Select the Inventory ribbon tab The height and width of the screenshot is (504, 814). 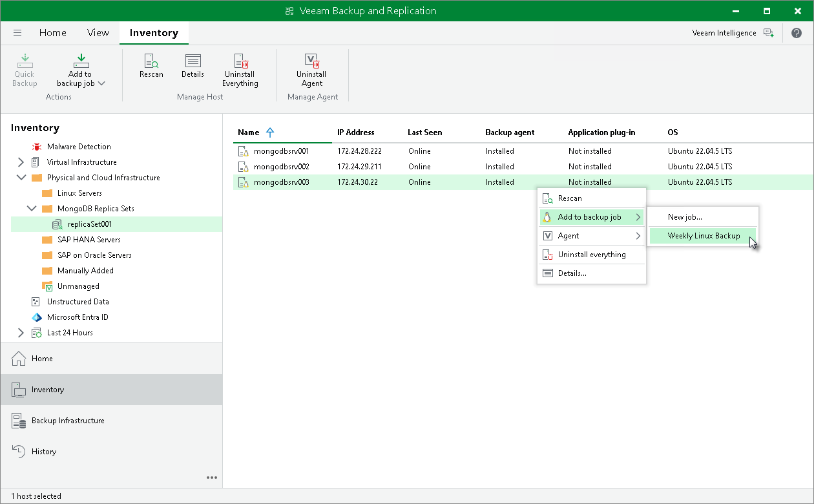(x=154, y=33)
